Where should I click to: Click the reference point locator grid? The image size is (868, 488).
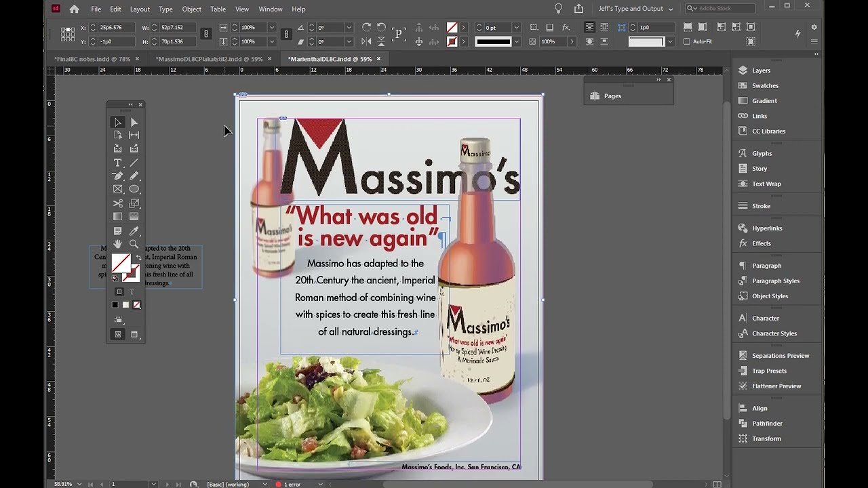[x=68, y=34]
